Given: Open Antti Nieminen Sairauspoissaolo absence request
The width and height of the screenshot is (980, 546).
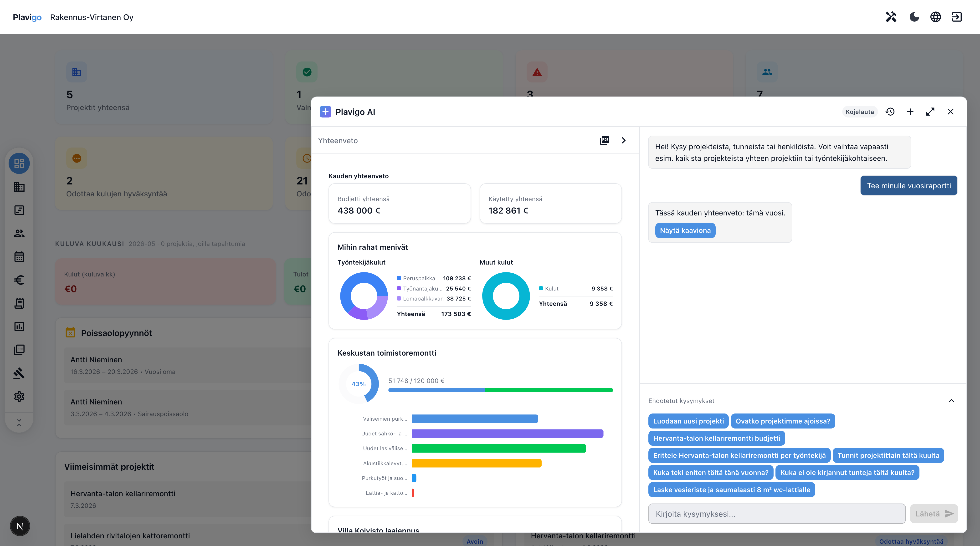Looking at the screenshot, I should [x=188, y=408].
